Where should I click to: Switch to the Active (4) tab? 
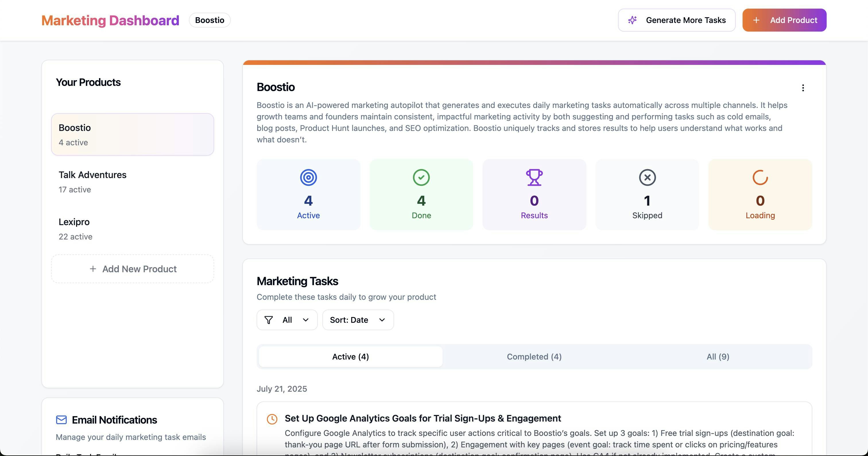pos(350,357)
